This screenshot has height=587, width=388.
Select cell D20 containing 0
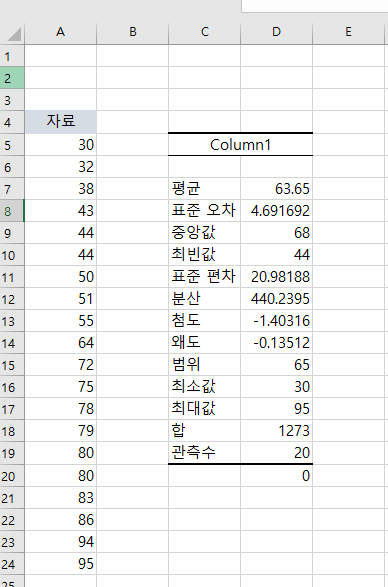tap(276, 476)
